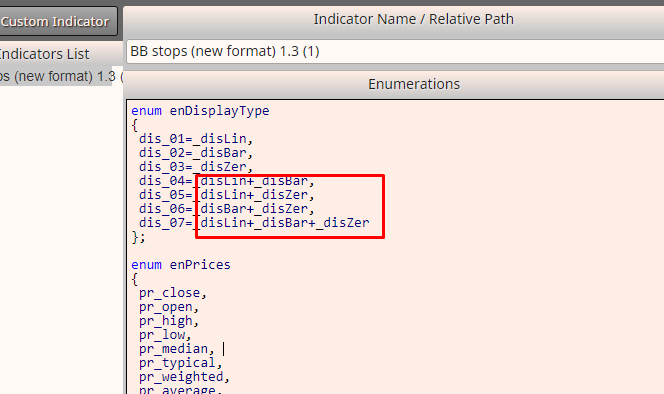The image size is (664, 394).
Task: Click the 'dis_04=_disLin+_disBar,' line
Action: coord(227,181)
